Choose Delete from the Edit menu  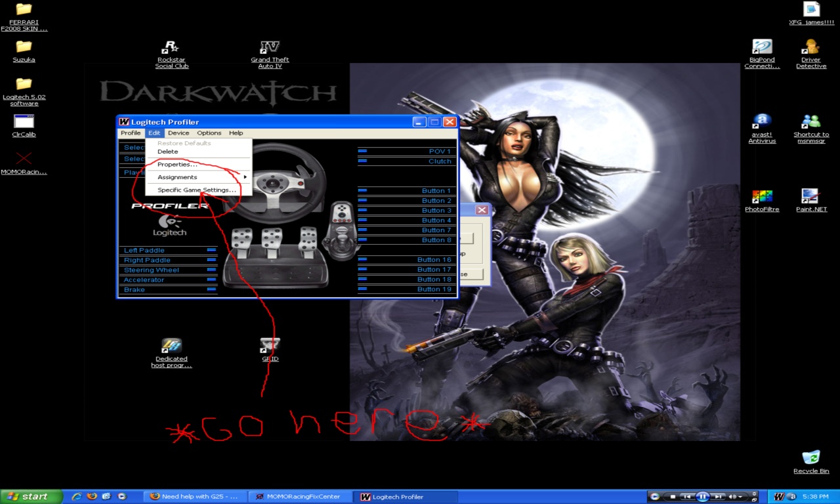(x=199, y=152)
